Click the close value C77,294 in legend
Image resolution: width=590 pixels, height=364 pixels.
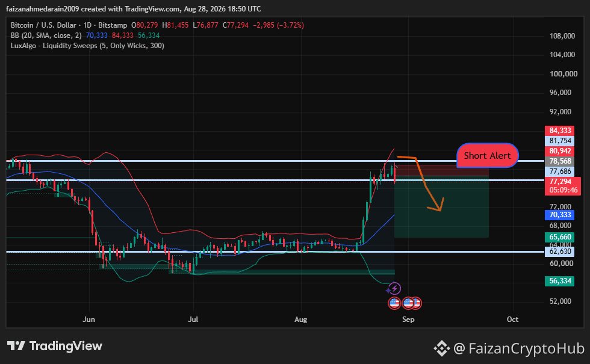click(235, 25)
